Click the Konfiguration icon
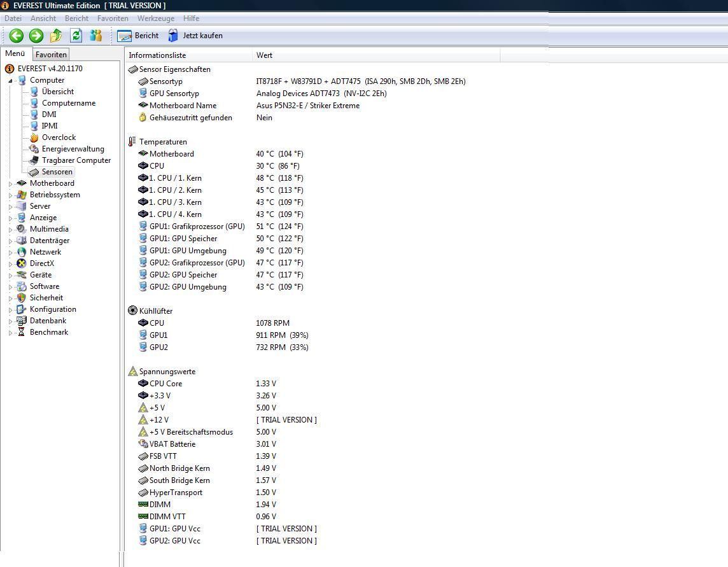Screen dimensions: 728x567 click(22, 309)
